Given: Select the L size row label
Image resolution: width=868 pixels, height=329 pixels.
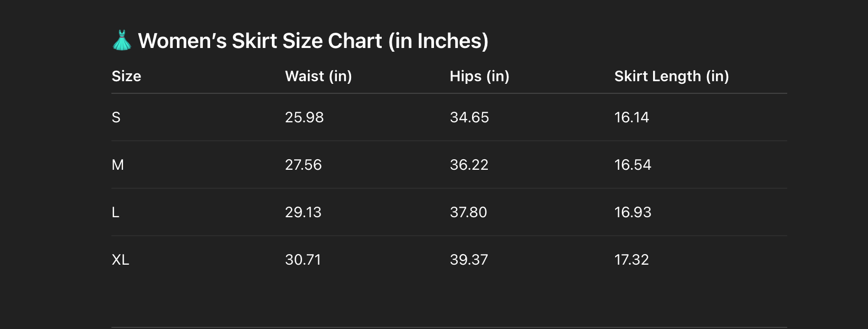Looking at the screenshot, I should pyautogui.click(x=116, y=212).
